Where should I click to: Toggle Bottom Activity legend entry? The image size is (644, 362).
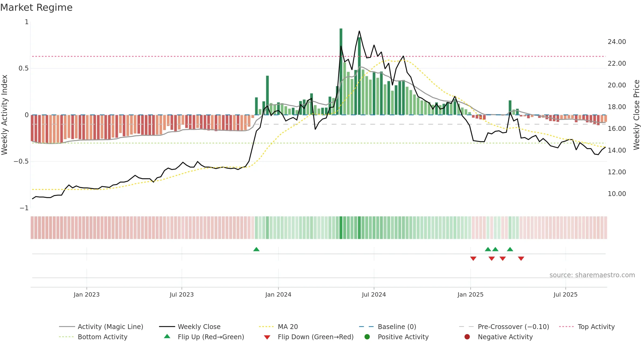pos(93,337)
